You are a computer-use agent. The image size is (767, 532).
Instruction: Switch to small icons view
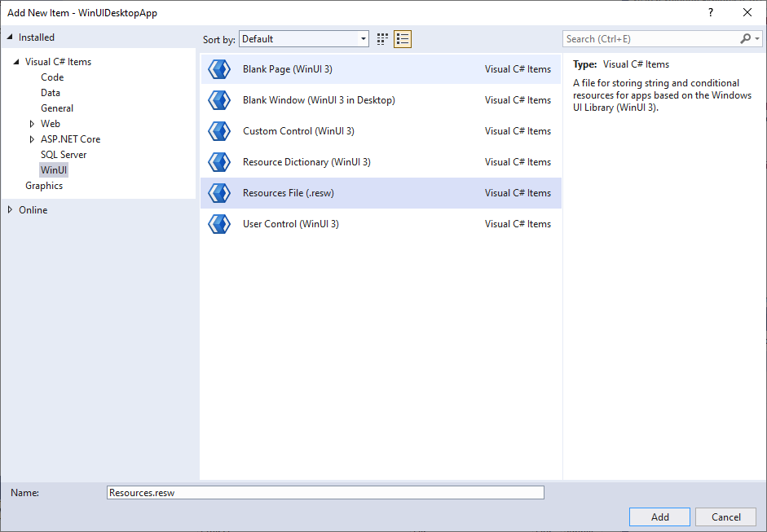[x=381, y=38]
